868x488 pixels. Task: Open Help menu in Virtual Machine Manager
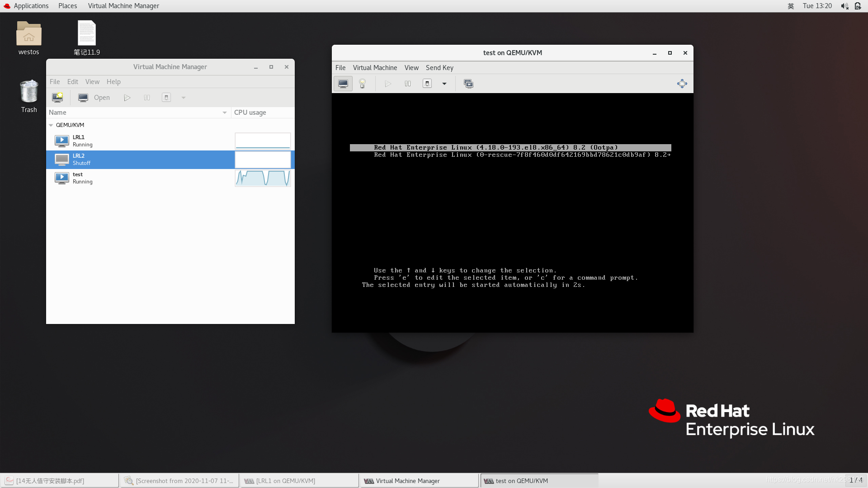(x=113, y=82)
